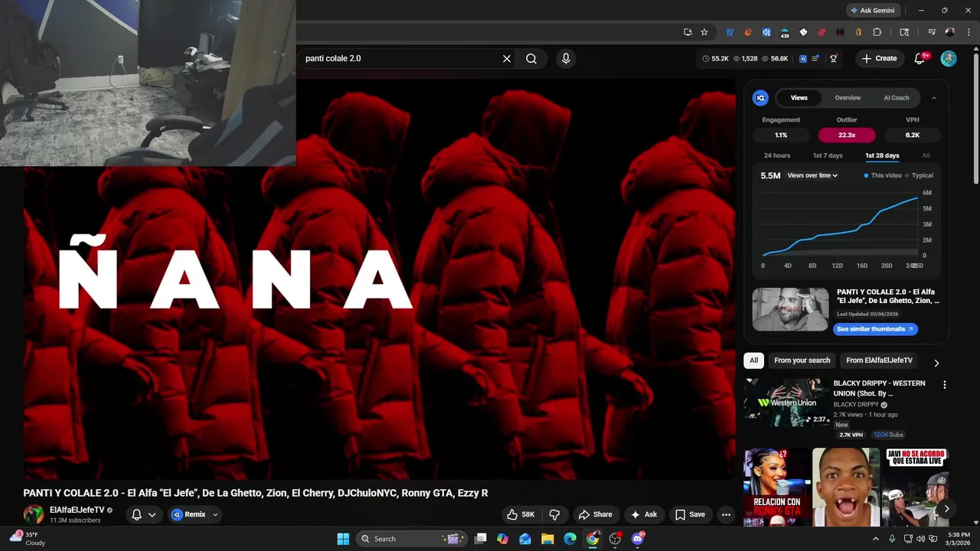This screenshot has width=980, height=551.
Task: Click the 56.6K views stat
Action: (x=775, y=58)
